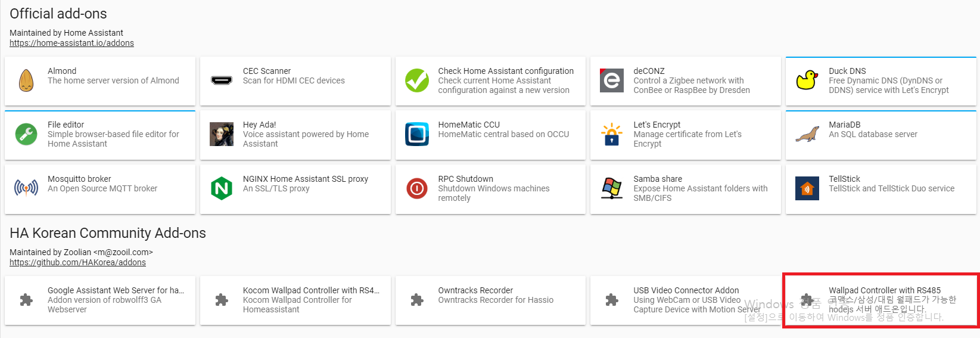Click 'Owntracks Recorder for Hassio' description
This screenshot has height=338, width=980.
pos(496,300)
